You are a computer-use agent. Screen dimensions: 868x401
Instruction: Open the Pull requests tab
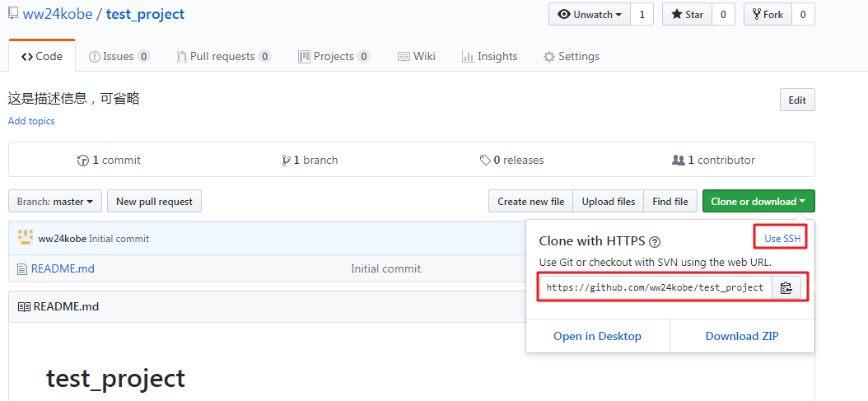tap(223, 57)
